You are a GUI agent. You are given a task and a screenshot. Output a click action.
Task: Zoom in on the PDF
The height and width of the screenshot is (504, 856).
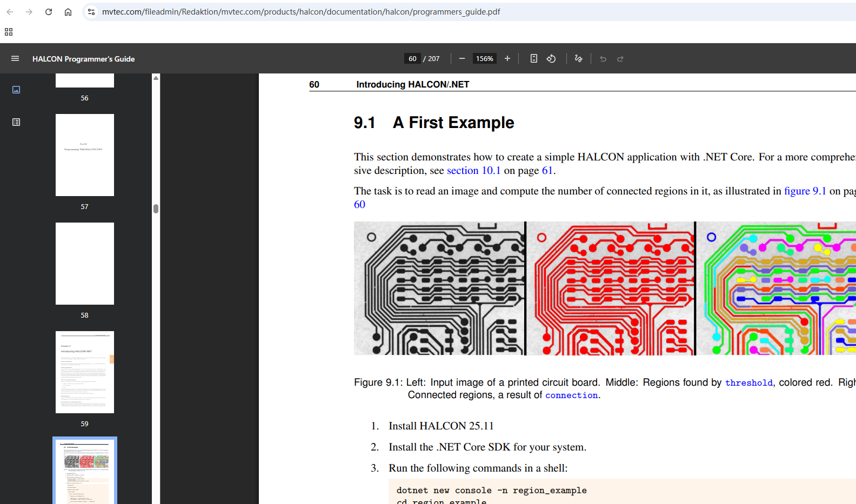pyautogui.click(x=507, y=58)
